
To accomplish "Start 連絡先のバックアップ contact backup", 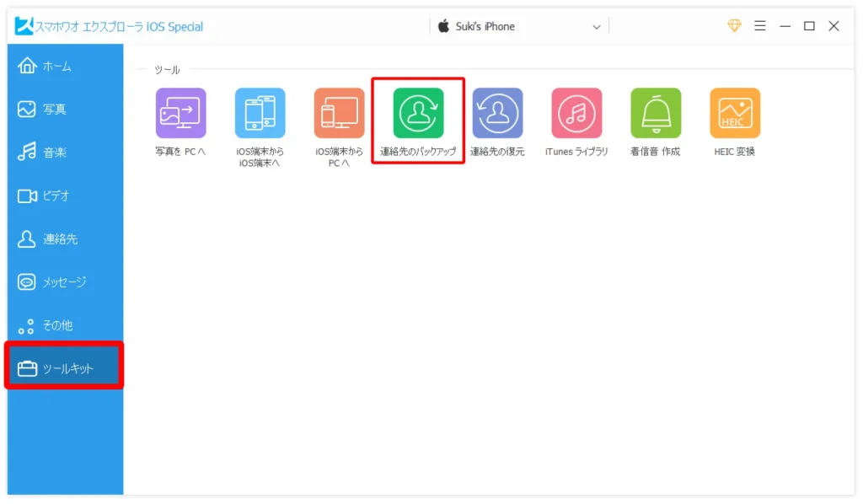I will click(418, 114).
